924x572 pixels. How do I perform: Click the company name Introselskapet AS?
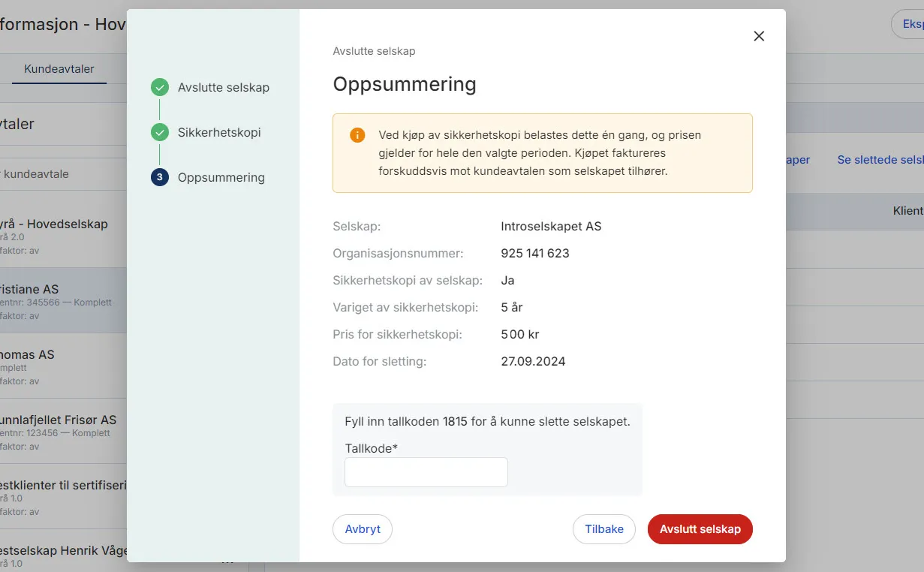coord(551,226)
